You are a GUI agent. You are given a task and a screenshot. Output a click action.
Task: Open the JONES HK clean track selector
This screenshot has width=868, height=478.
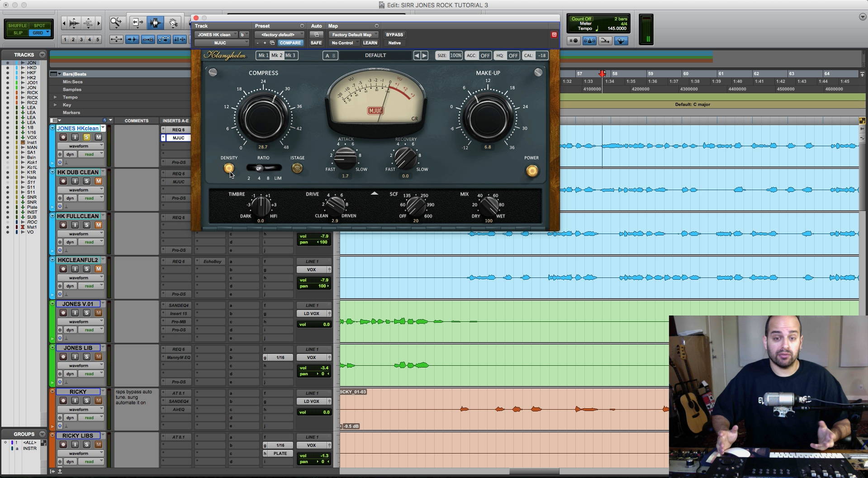[x=217, y=34]
